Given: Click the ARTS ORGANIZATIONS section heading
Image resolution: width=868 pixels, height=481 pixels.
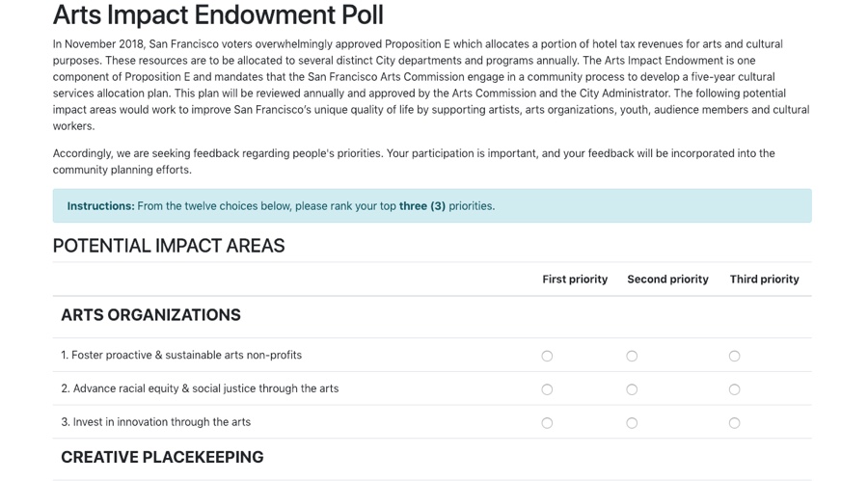Looking at the screenshot, I should click(x=150, y=315).
